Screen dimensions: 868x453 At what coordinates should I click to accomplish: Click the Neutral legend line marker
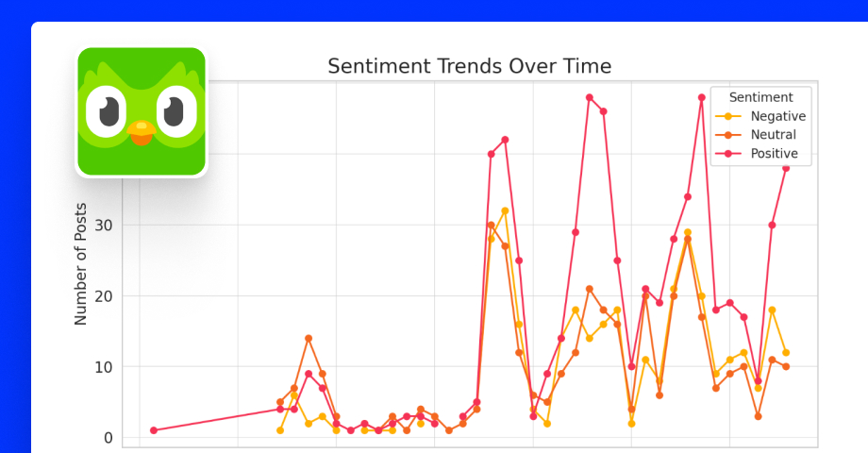click(x=729, y=135)
